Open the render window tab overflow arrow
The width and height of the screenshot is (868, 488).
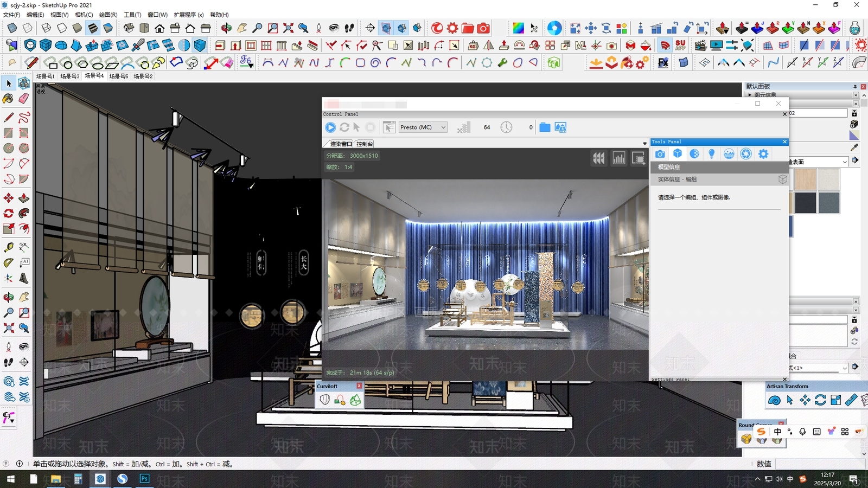pos(644,144)
